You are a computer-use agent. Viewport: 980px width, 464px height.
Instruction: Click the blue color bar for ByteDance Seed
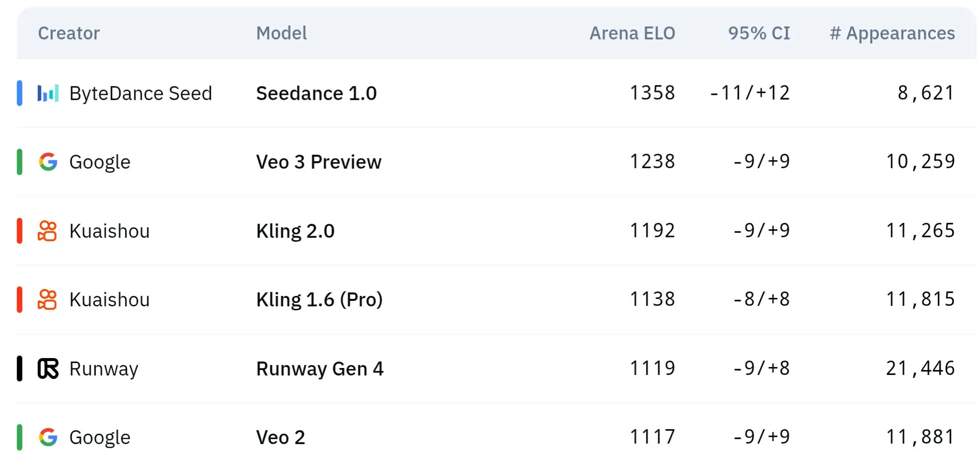pos(19,93)
